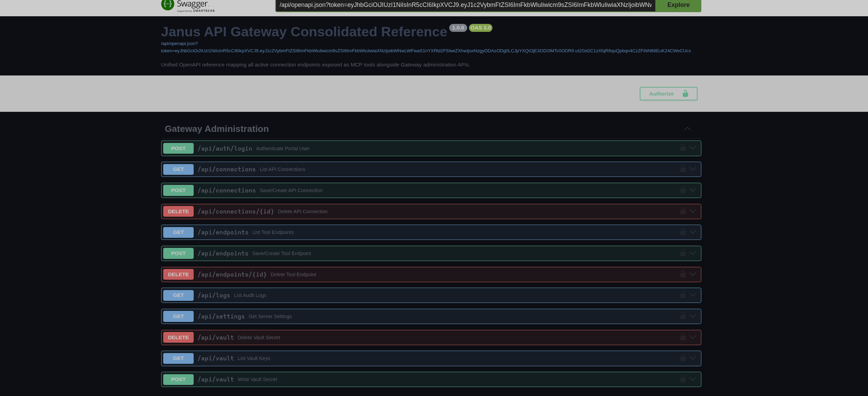Click the Explore button
Image resolution: width=868 pixels, height=396 pixels.
678,5
